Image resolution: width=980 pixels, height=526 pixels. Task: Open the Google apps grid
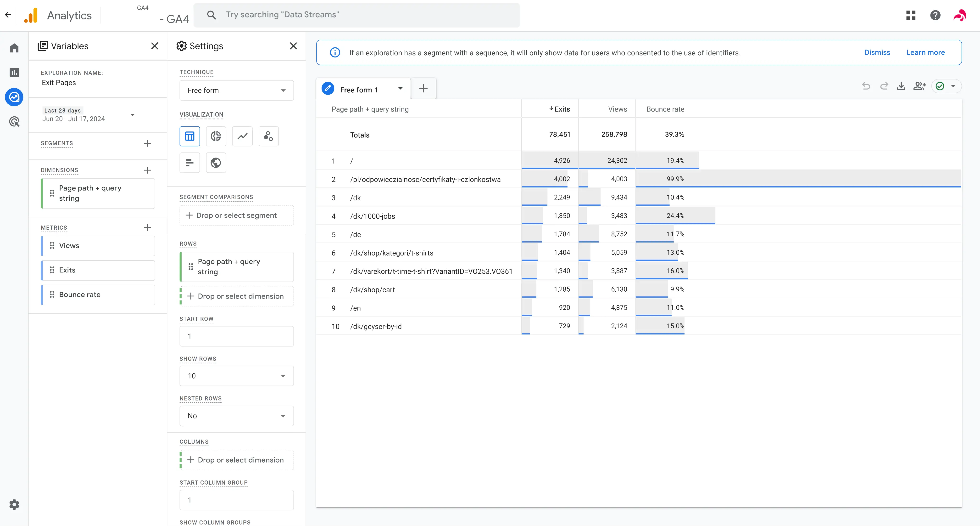911,15
